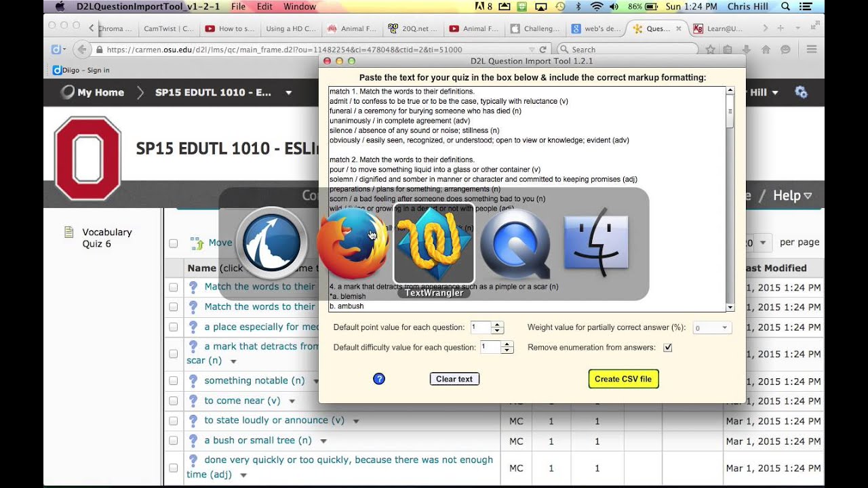Open the blue help question mark button
The height and width of the screenshot is (488, 868).
[379, 379]
